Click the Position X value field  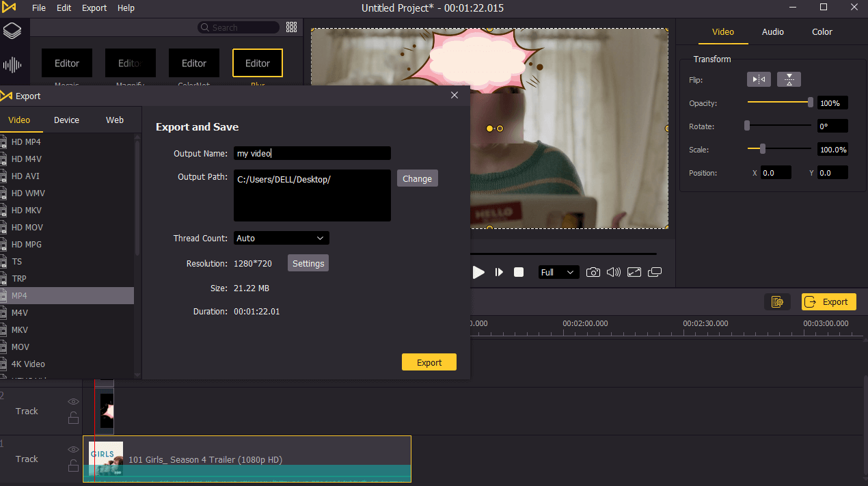tap(776, 173)
